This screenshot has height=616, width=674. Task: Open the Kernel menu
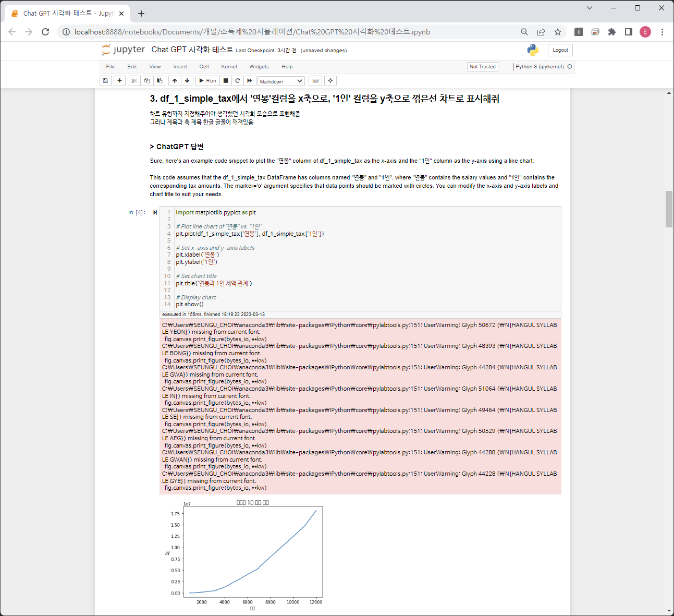tap(229, 67)
